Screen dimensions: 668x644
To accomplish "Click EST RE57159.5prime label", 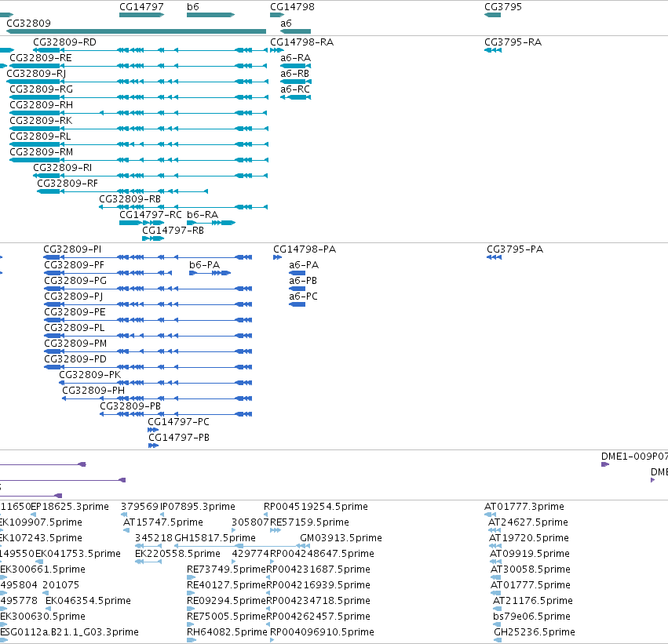I will pos(309,522).
